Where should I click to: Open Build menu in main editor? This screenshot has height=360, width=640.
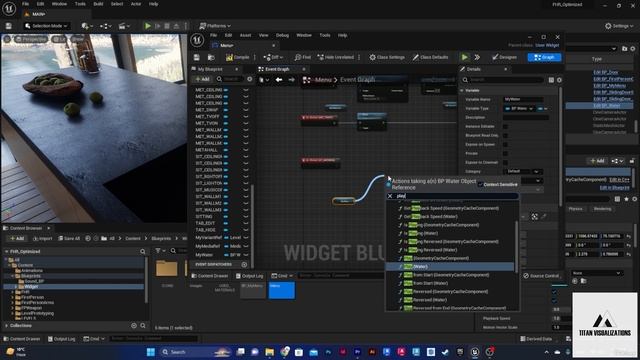coord(98,4)
